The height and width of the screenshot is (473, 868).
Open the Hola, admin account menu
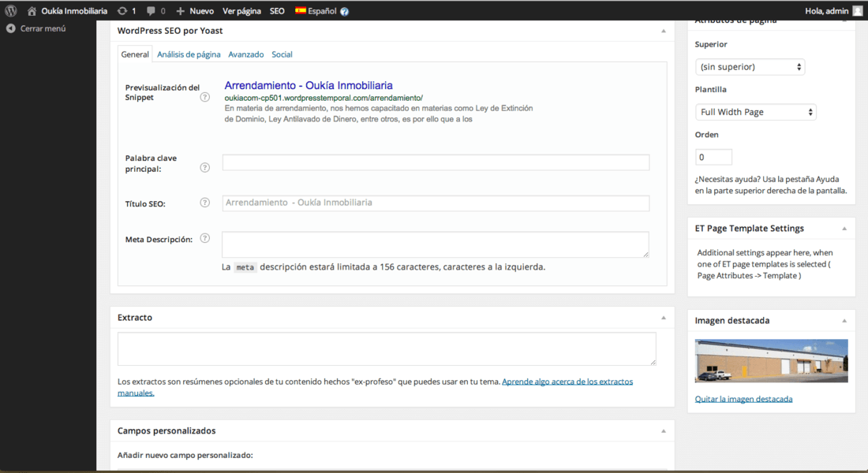(826, 11)
